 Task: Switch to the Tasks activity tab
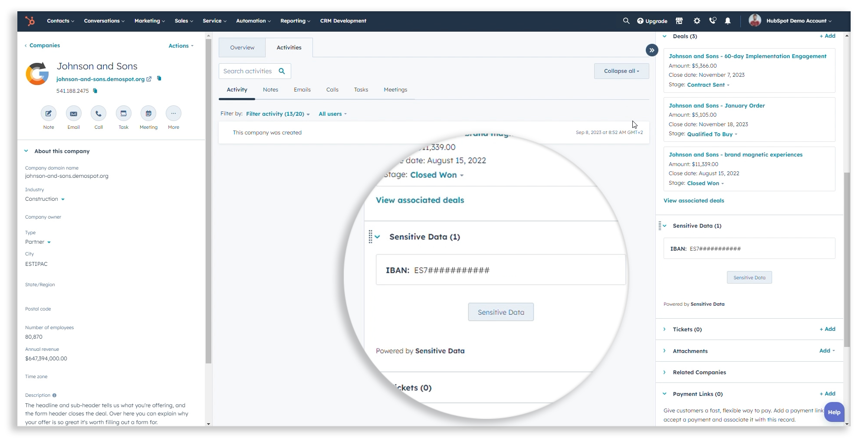[x=361, y=90]
